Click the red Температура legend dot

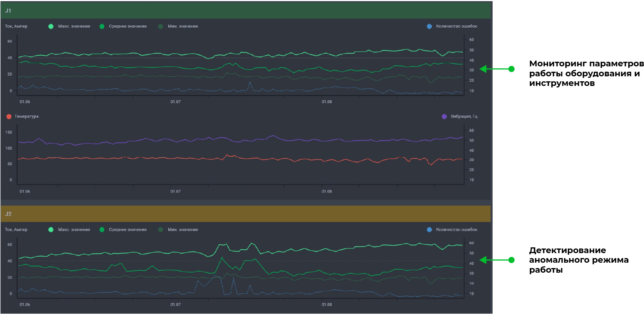point(9,117)
